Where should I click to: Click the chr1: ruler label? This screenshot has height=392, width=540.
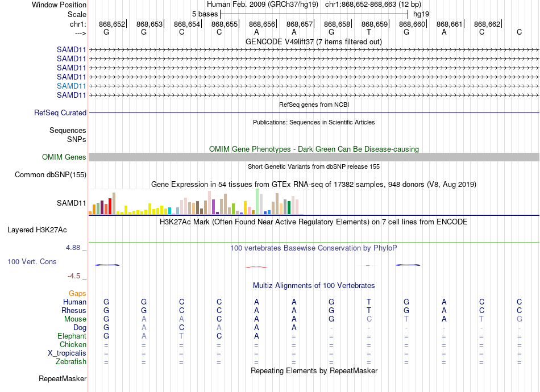click(x=78, y=24)
